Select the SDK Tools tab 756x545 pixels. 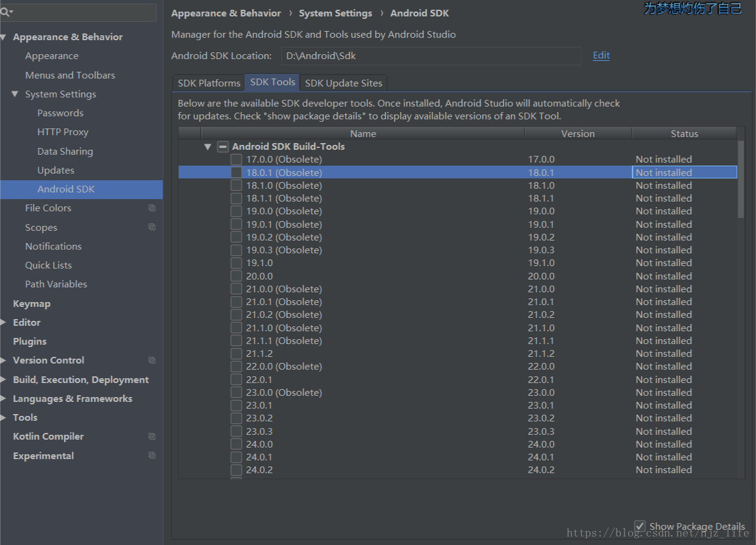[273, 82]
